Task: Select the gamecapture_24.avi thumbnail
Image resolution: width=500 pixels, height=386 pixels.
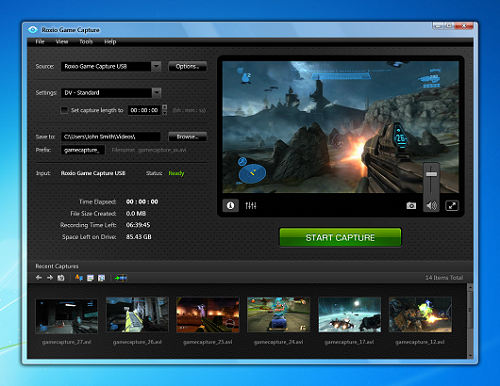Action: pyautogui.click(x=278, y=315)
